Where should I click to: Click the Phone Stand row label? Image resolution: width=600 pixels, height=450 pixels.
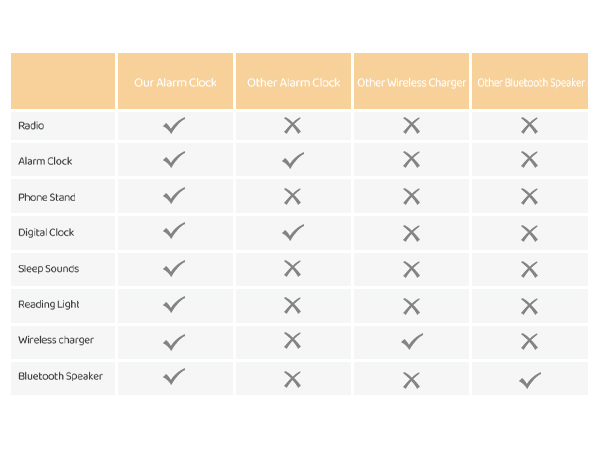pyautogui.click(x=46, y=197)
